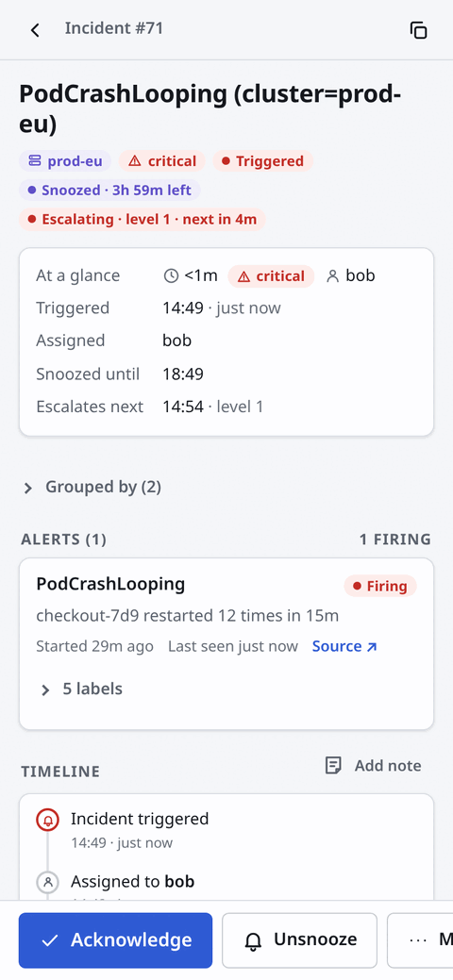Unsnooze the incident
This screenshot has height=980, width=453.
(300, 940)
